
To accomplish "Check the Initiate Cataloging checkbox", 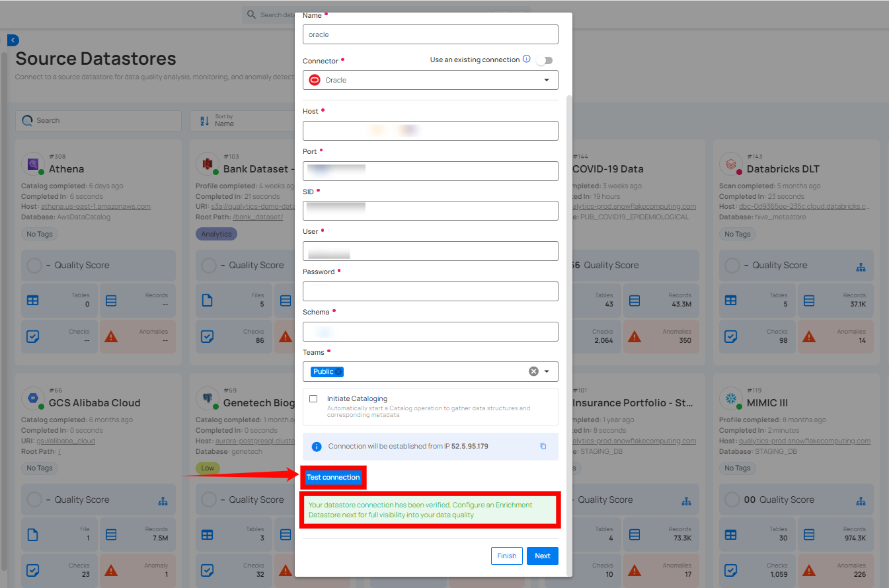I will pyautogui.click(x=313, y=399).
